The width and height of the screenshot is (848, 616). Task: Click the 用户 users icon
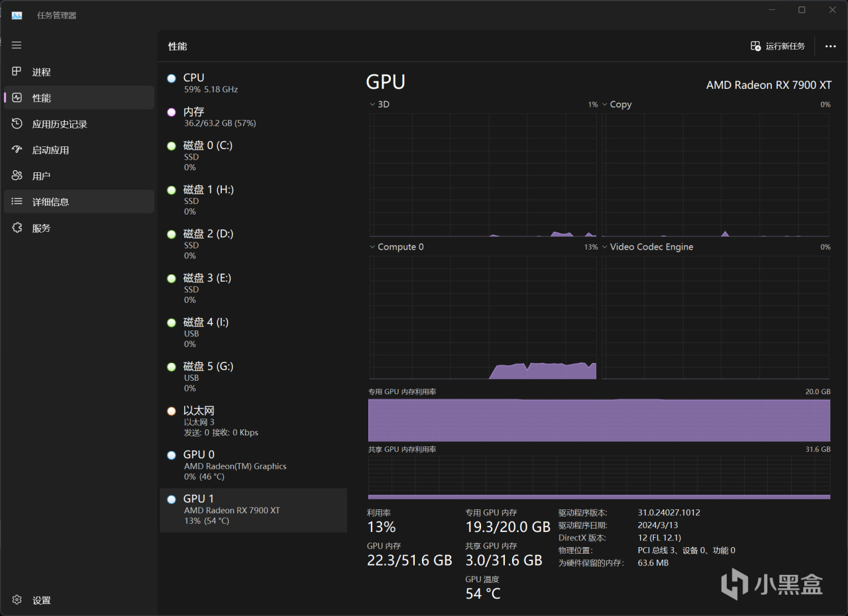tap(17, 176)
